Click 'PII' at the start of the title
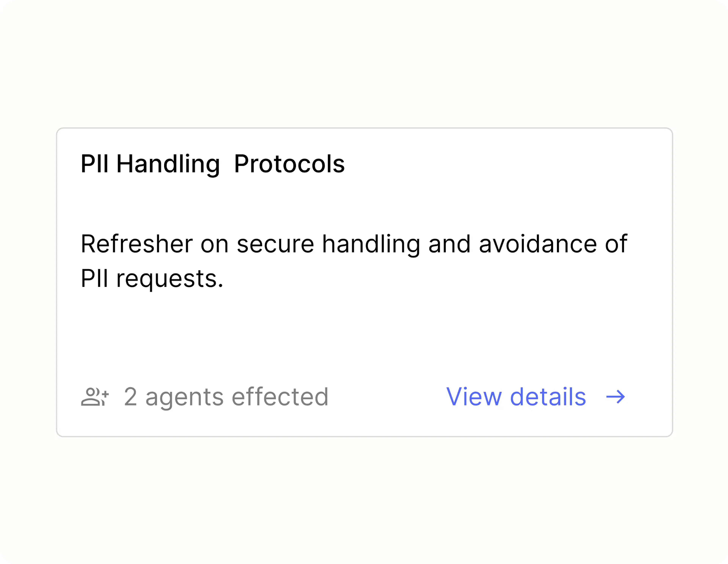The image size is (728, 564). click(x=95, y=164)
